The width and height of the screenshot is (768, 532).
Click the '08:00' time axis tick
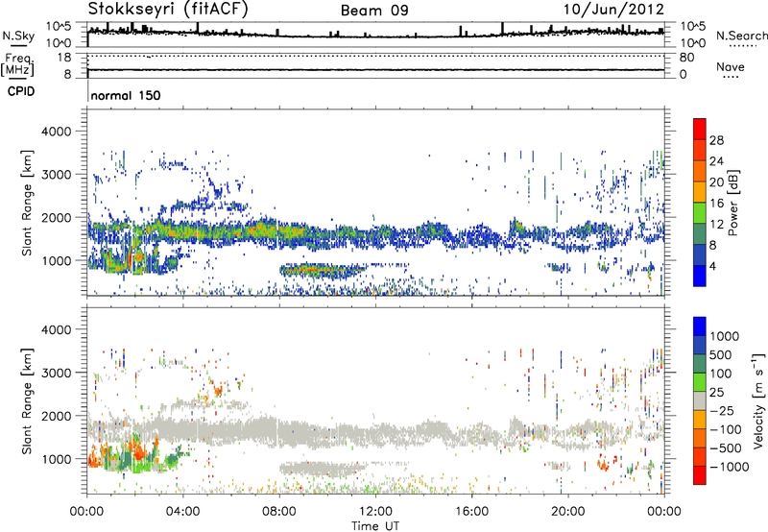279,512
